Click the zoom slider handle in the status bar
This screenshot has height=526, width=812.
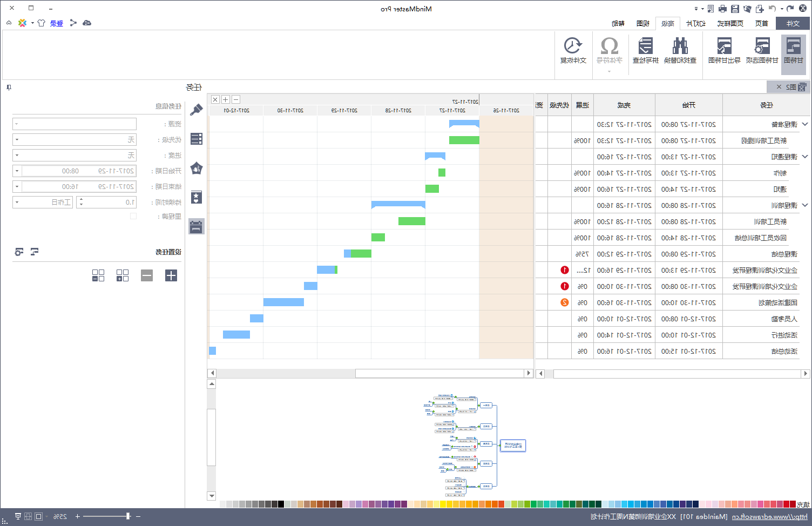(x=128, y=516)
